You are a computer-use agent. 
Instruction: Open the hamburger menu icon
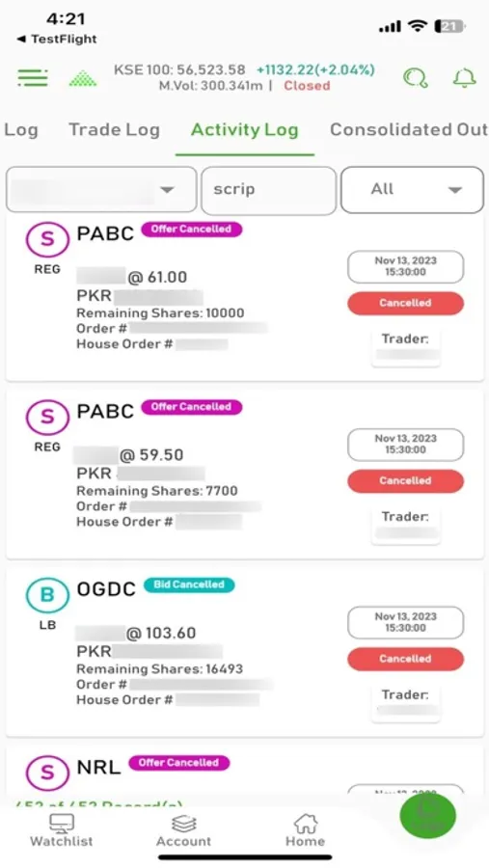[x=33, y=77]
